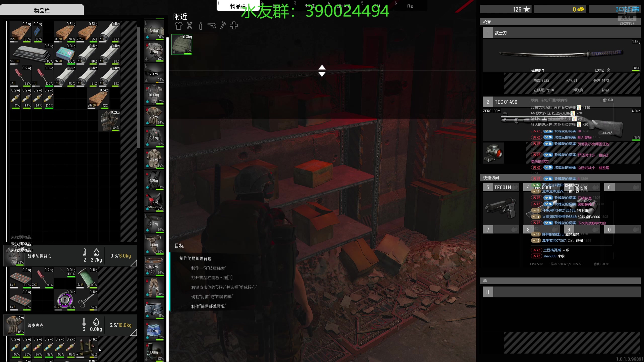Viewport: 644px width, 362px height.
Task: Select the pistol ammo stack 4/30
Action: pos(87,347)
